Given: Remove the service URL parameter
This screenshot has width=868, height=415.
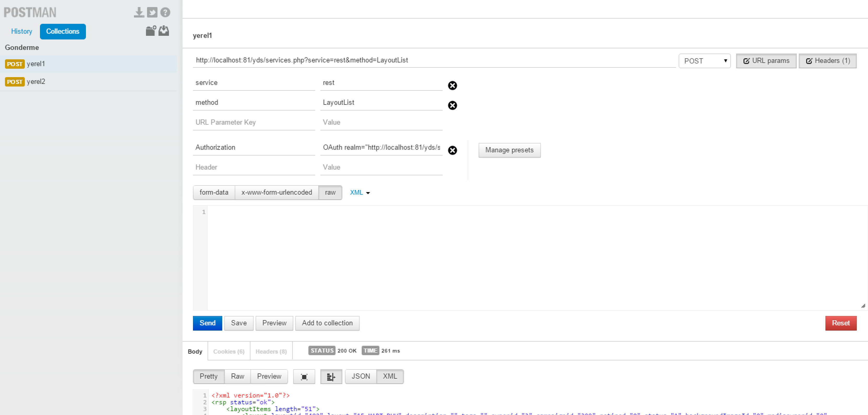Looking at the screenshot, I should 453,86.
